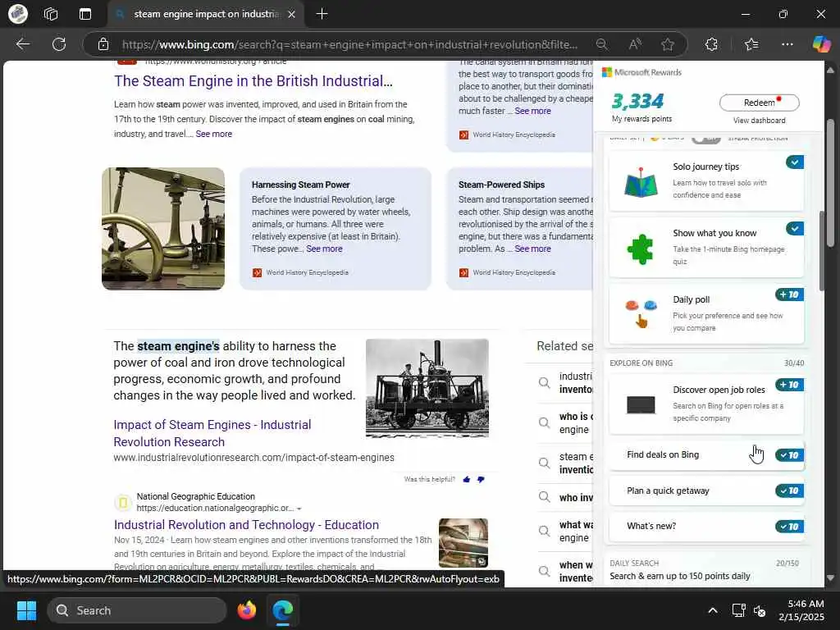Screen dimensions: 840x630
Task: Open the Solo journey tips card
Action: pyautogui.click(x=706, y=181)
